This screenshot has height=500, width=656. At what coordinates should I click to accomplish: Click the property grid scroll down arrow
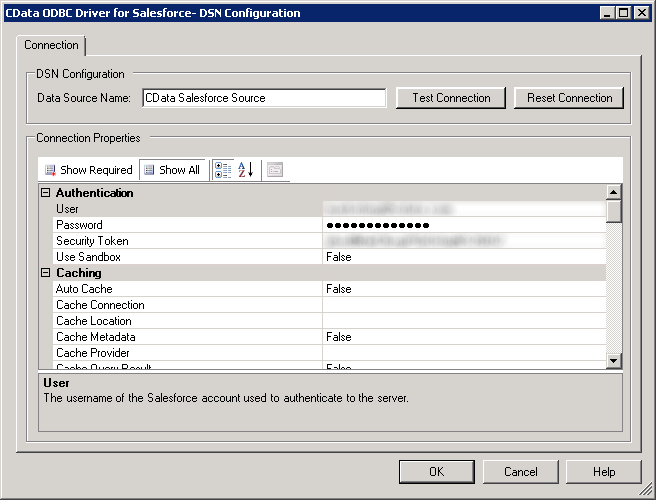(614, 361)
